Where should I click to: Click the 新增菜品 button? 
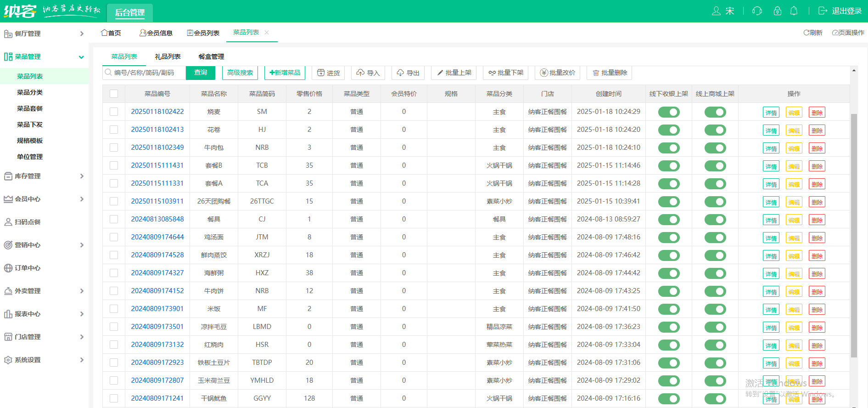point(285,73)
